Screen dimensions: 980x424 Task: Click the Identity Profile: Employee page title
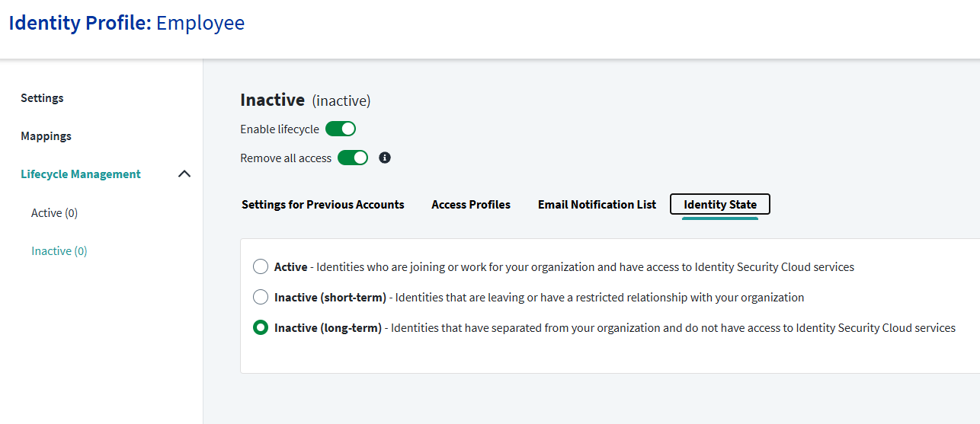click(127, 23)
